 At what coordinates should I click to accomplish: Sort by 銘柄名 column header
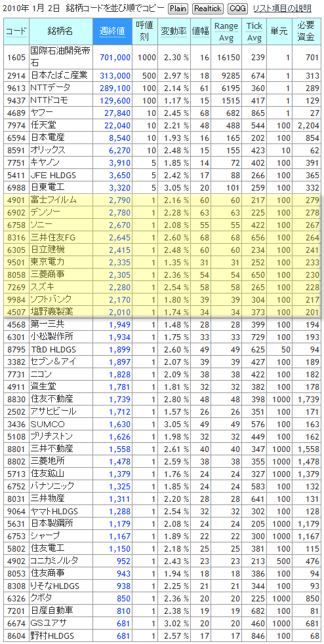pyautogui.click(x=61, y=31)
